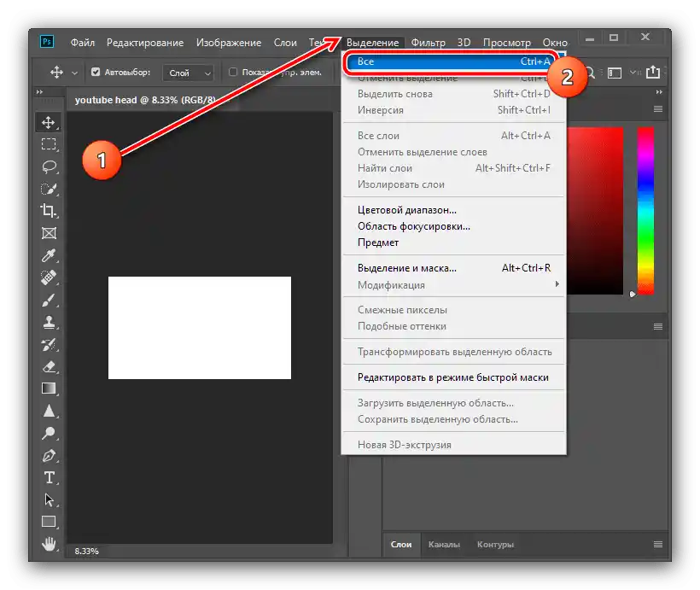Image resolution: width=700 pixels, height=590 pixels.
Task: Choose Цветовой диапазон... menu item
Action: pyautogui.click(x=453, y=210)
